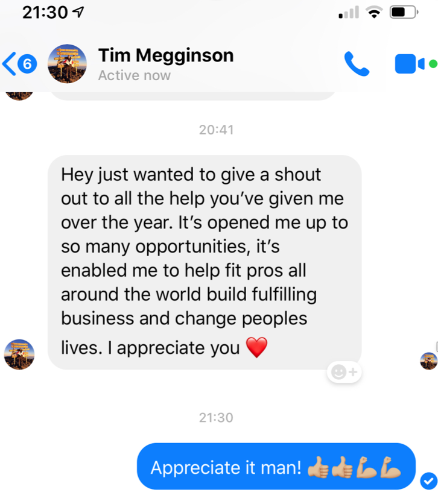Tap the unread count badge 6
438x504 pixels.
[x=27, y=64]
